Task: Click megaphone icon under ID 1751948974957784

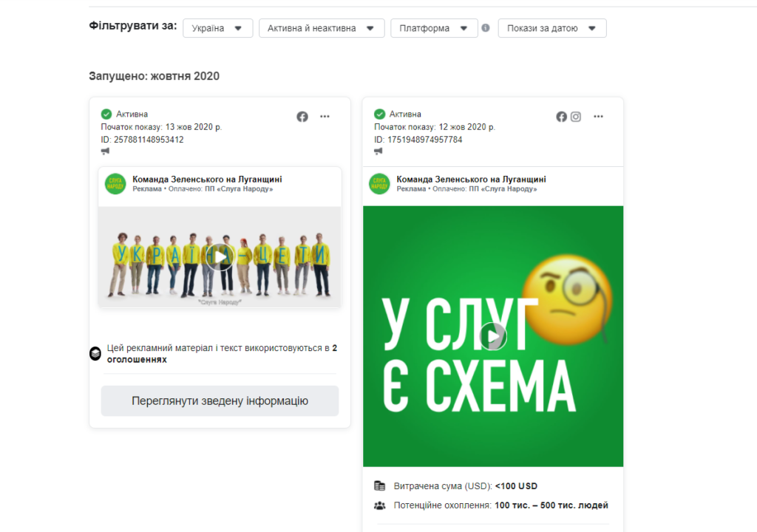Action: tap(378, 151)
